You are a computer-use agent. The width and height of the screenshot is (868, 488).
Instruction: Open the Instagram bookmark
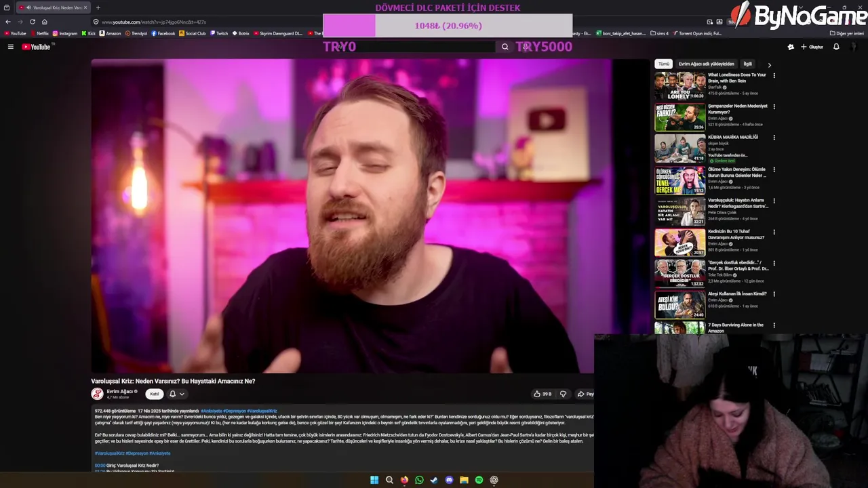point(65,33)
